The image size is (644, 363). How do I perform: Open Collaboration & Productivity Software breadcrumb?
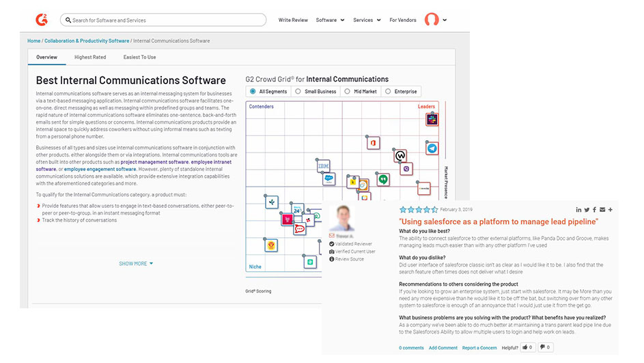click(x=87, y=41)
